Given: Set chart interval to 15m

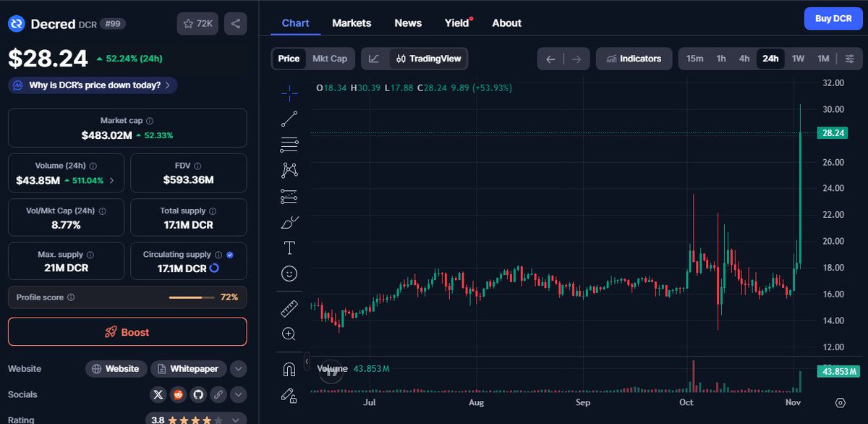Looking at the screenshot, I should click(694, 59).
